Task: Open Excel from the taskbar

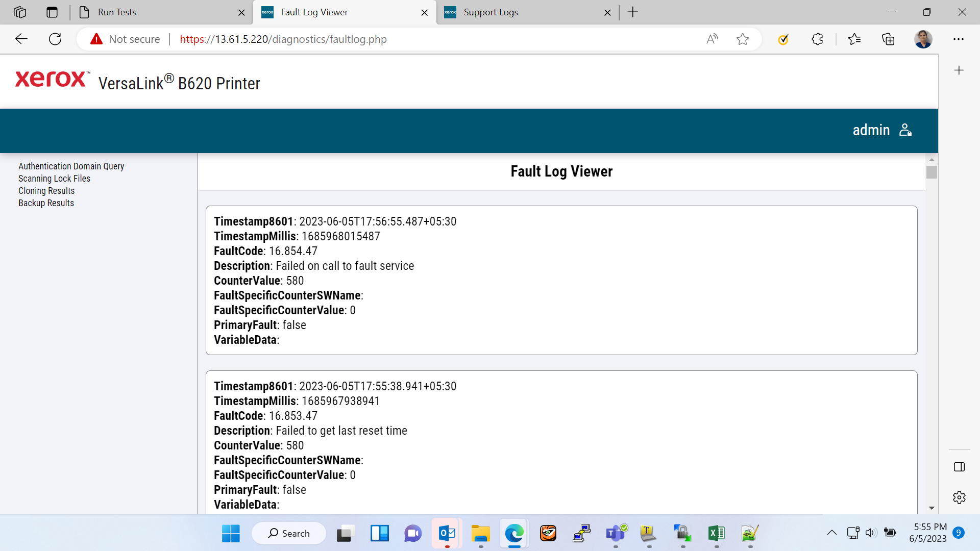Action: tap(716, 533)
